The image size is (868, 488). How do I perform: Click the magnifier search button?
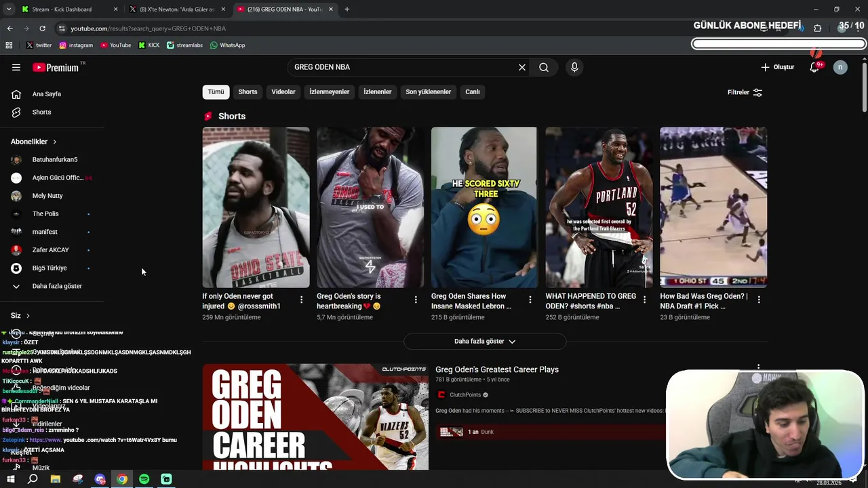[x=544, y=67]
